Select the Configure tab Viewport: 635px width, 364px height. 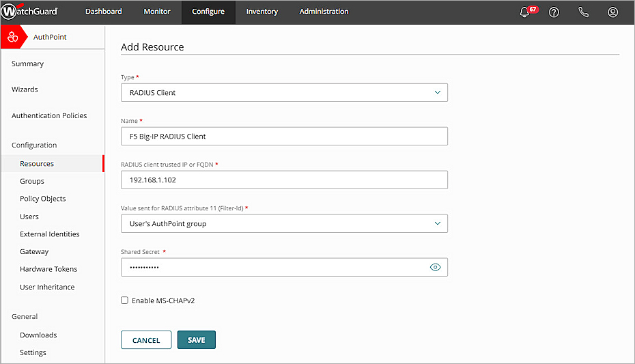pyautogui.click(x=208, y=12)
